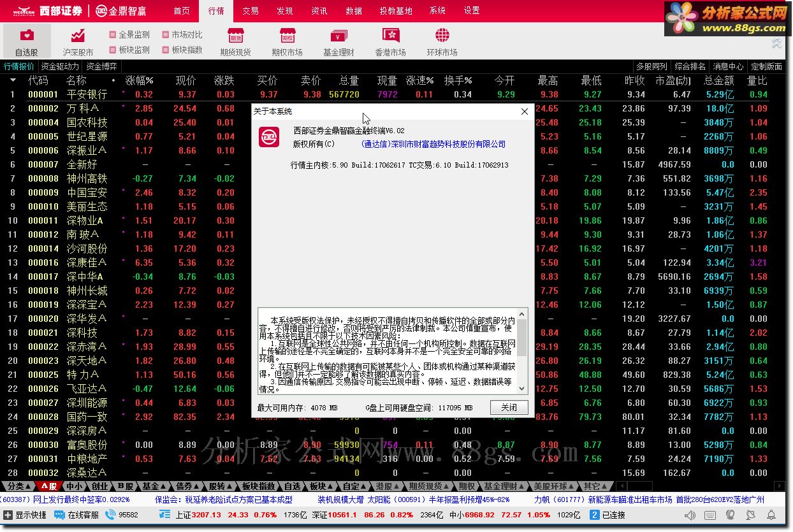
Task: Click the speaker sound icon in status bar
Action: click(x=690, y=515)
